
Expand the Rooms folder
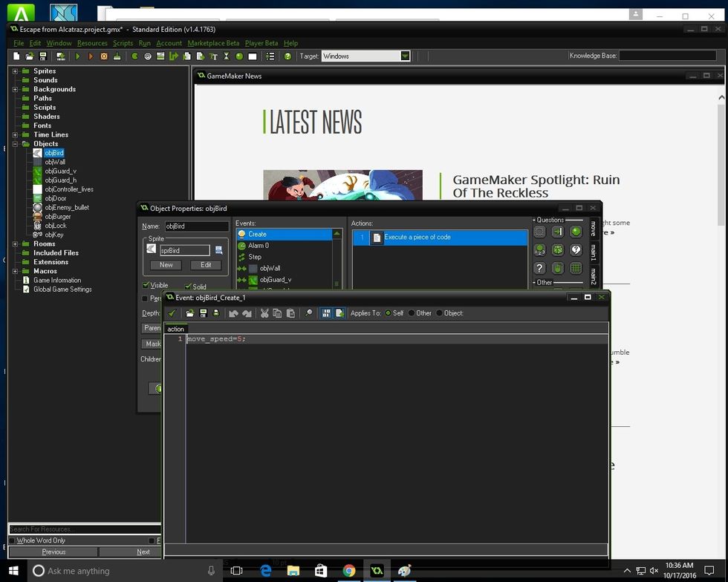(15, 243)
